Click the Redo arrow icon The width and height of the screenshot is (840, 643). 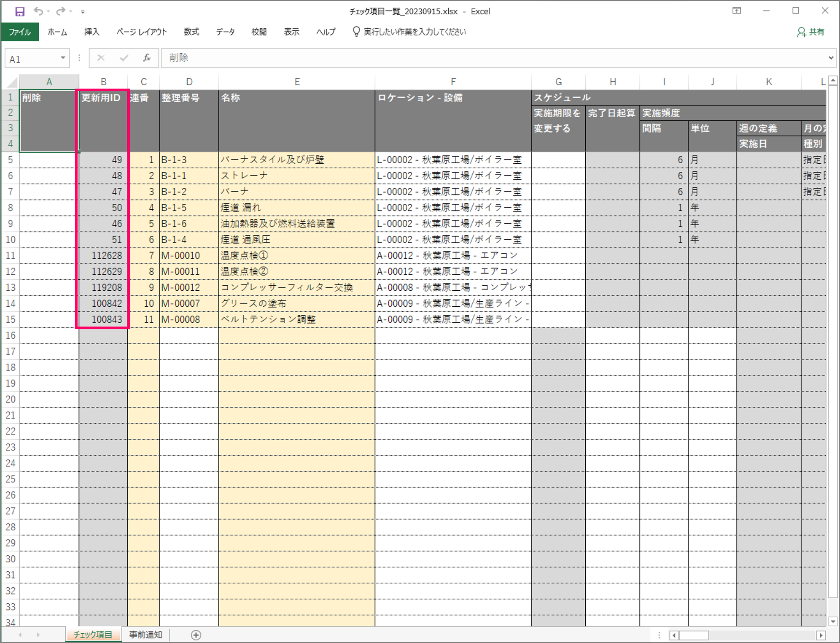61,11
